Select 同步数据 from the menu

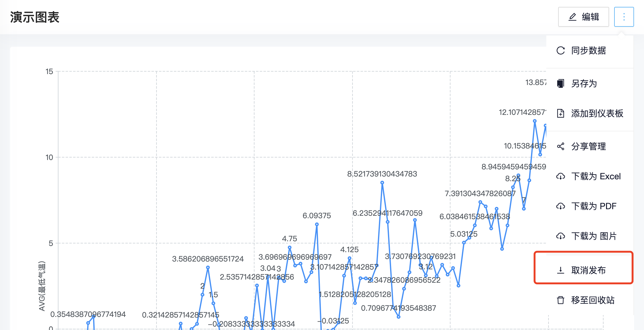(x=590, y=50)
